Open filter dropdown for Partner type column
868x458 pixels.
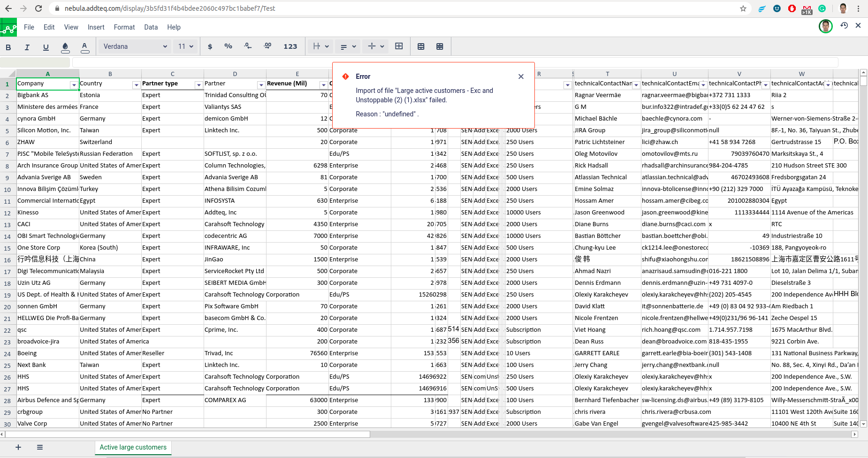[x=198, y=85]
